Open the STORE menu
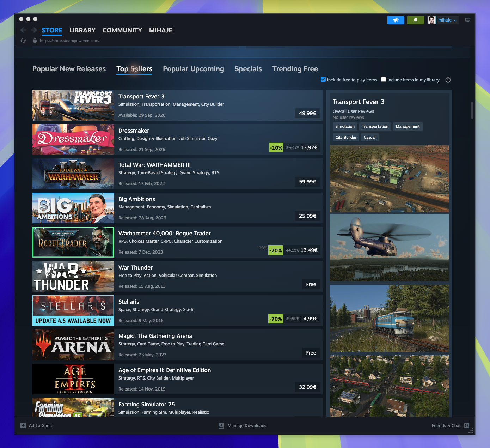The image size is (490, 448). click(x=52, y=30)
